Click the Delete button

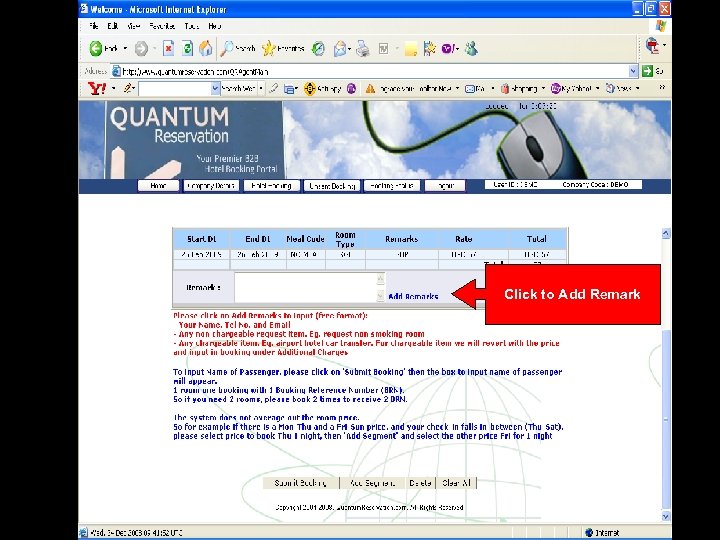(x=420, y=483)
